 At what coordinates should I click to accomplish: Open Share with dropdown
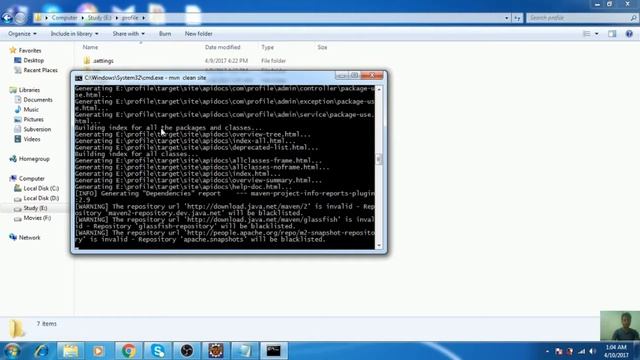[x=128, y=33]
